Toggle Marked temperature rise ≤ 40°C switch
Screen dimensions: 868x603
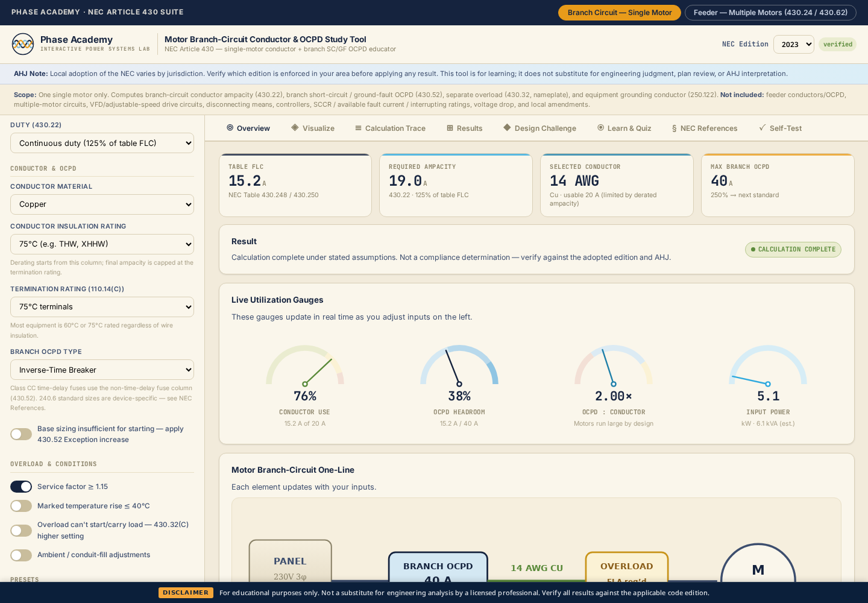21,506
